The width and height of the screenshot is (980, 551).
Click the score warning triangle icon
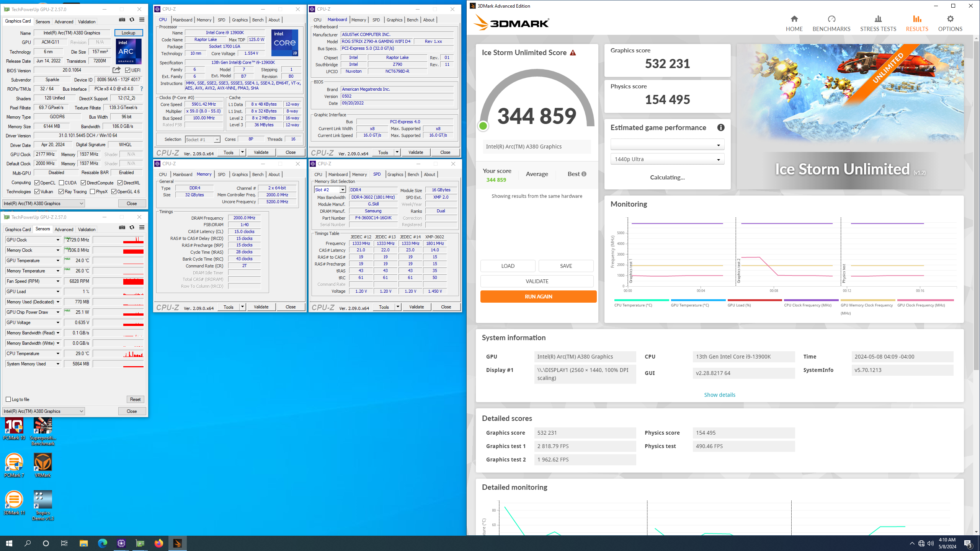(x=573, y=53)
